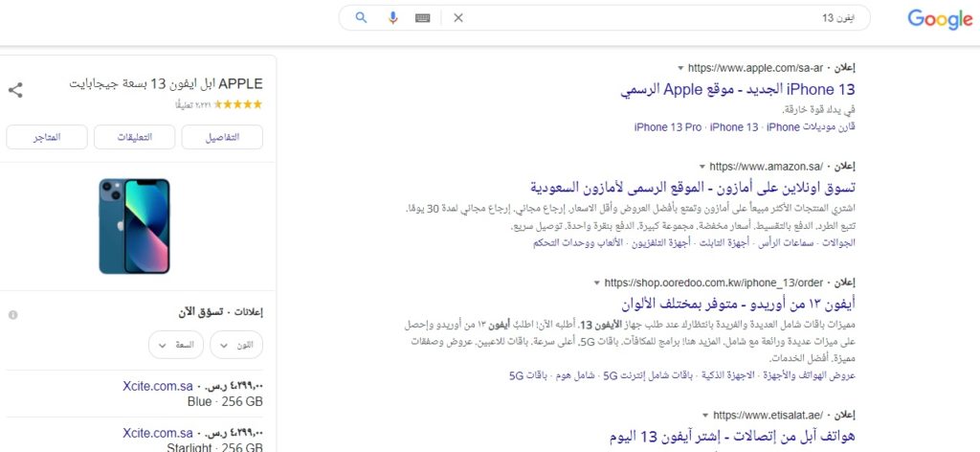980x452 pixels.
Task: Click product title APPLE ابل ايفون 13
Action: tap(167, 83)
